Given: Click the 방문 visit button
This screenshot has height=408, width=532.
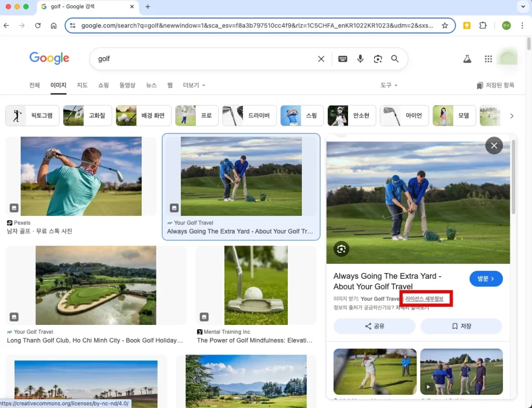Looking at the screenshot, I should point(486,279).
